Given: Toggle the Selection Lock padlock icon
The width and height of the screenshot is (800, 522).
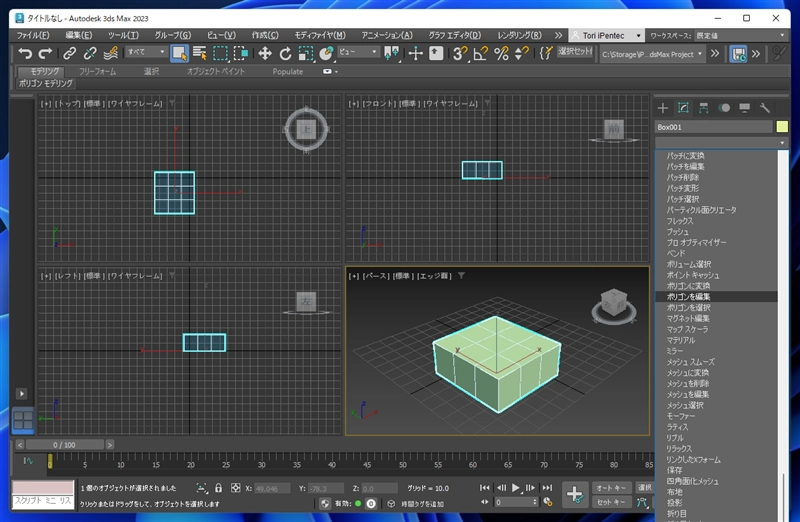Looking at the screenshot, I should [218, 488].
